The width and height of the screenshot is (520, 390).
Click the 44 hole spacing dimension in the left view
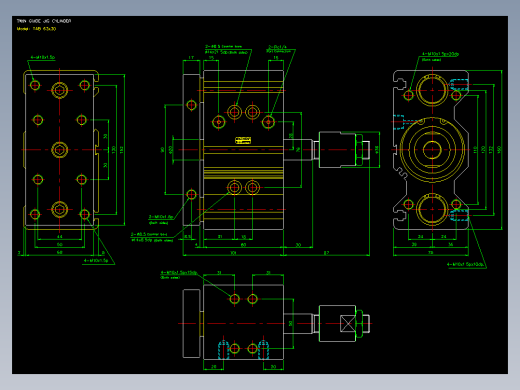pyautogui.click(x=60, y=237)
